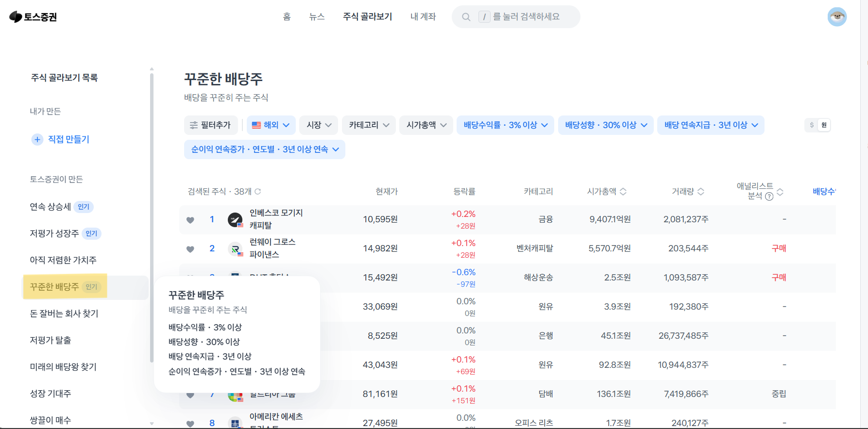The width and height of the screenshot is (868, 429).
Task: Go to the 뉴스 tab
Action: point(317,17)
